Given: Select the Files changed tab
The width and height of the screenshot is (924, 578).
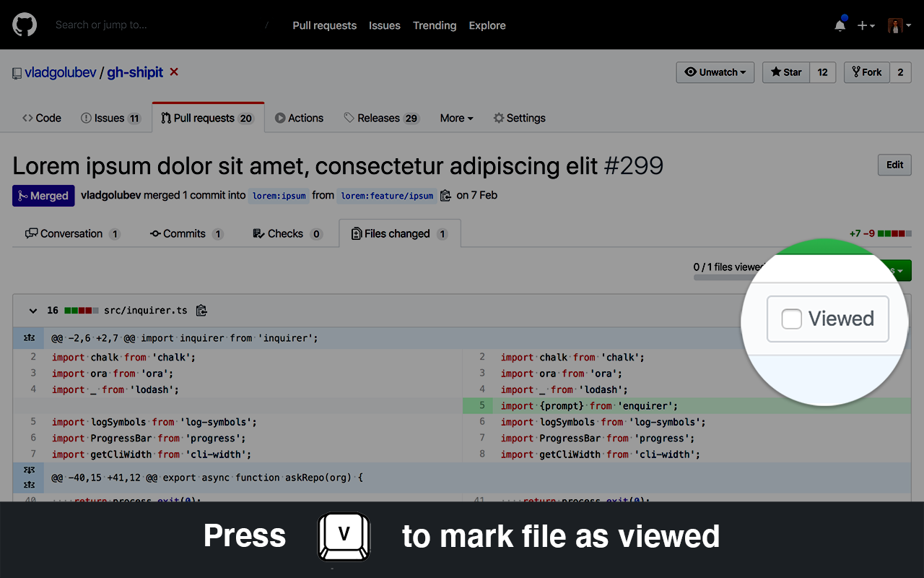Looking at the screenshot, I should coord(399,233).
